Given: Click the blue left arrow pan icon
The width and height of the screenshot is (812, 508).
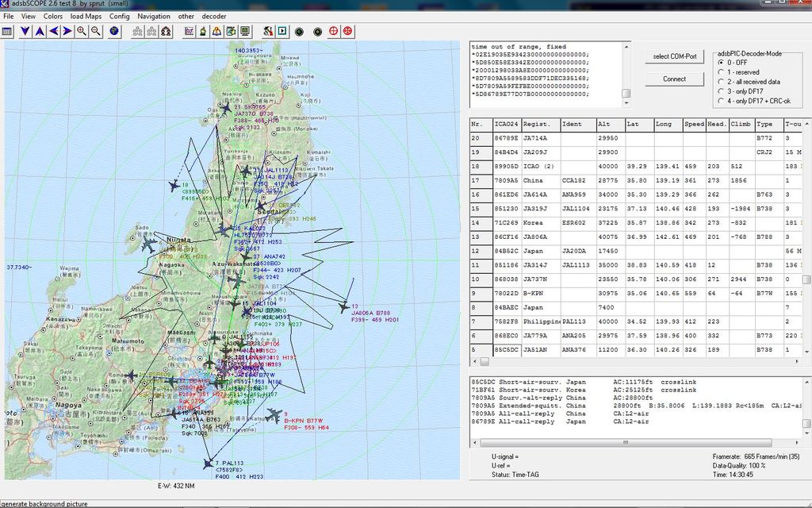Looking at the screenshot, I should [x=53, y=31].
